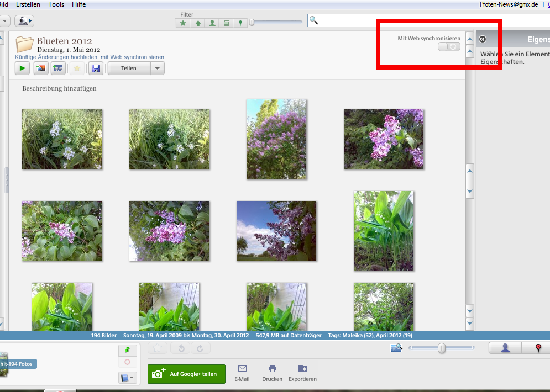Screen dimensions: 550x392
Task: Open the Hilfe menu
Action: [78, 4]
